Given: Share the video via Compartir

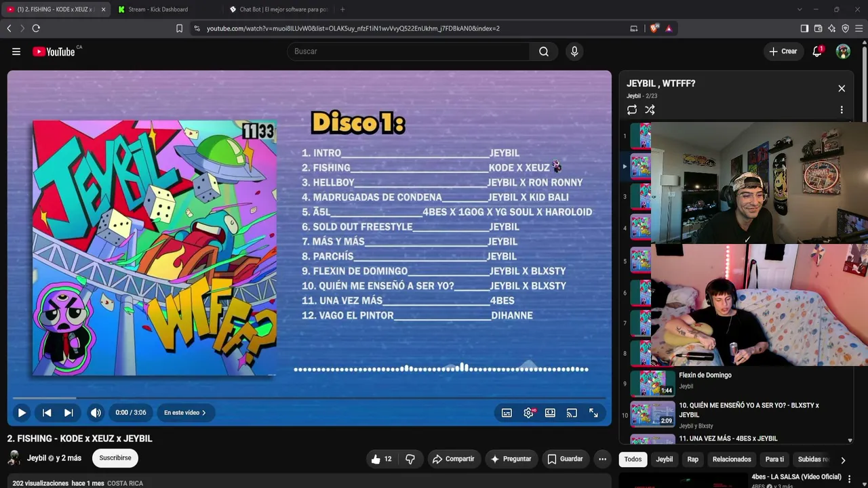Looking at the screenshot, I should (454, 459).
